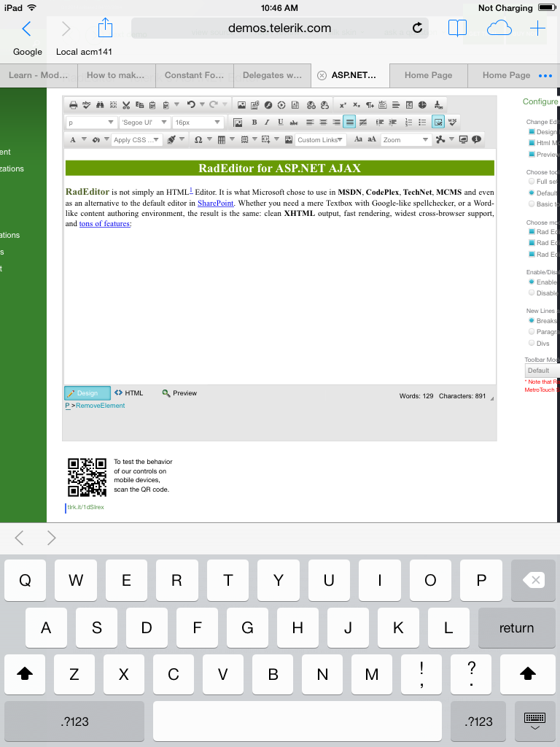This screenshot has height=747, width=560.
Task: Toggle the Preview mode checkbox in Configure
Action: (x=532, y=155)
